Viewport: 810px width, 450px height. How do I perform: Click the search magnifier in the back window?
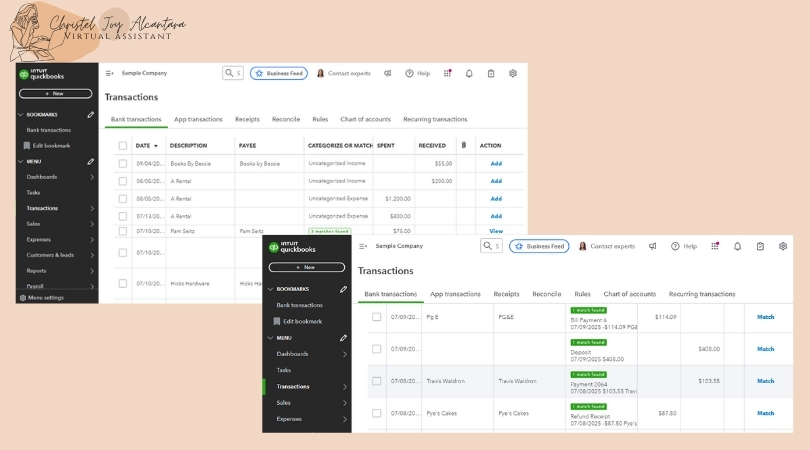[x=229, y=73]
